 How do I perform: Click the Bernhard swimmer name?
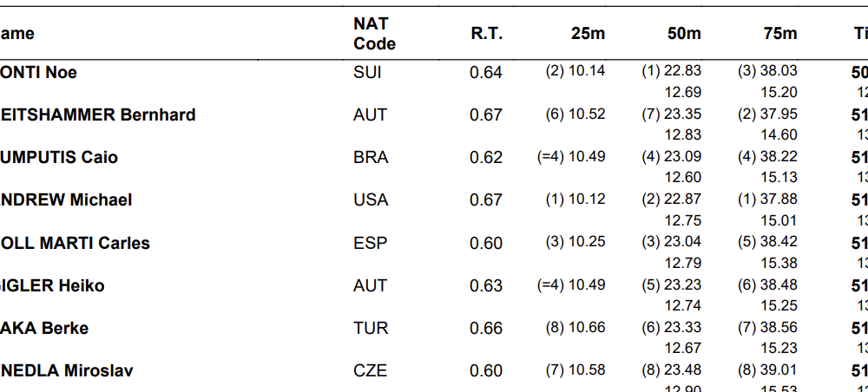coord(98,114)
